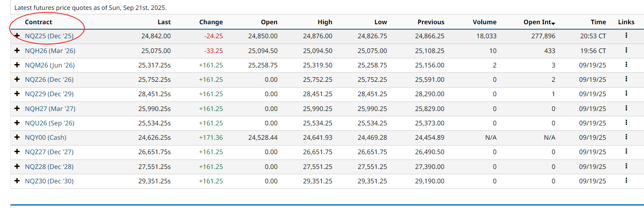Expand the NQY00 (Cash) row details

tap(17, 137)
